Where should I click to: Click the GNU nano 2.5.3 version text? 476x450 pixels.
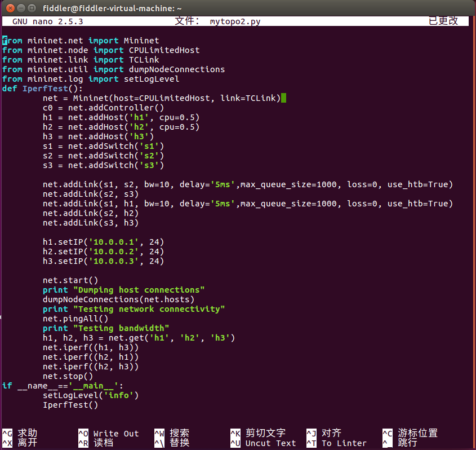coord(48,21)
